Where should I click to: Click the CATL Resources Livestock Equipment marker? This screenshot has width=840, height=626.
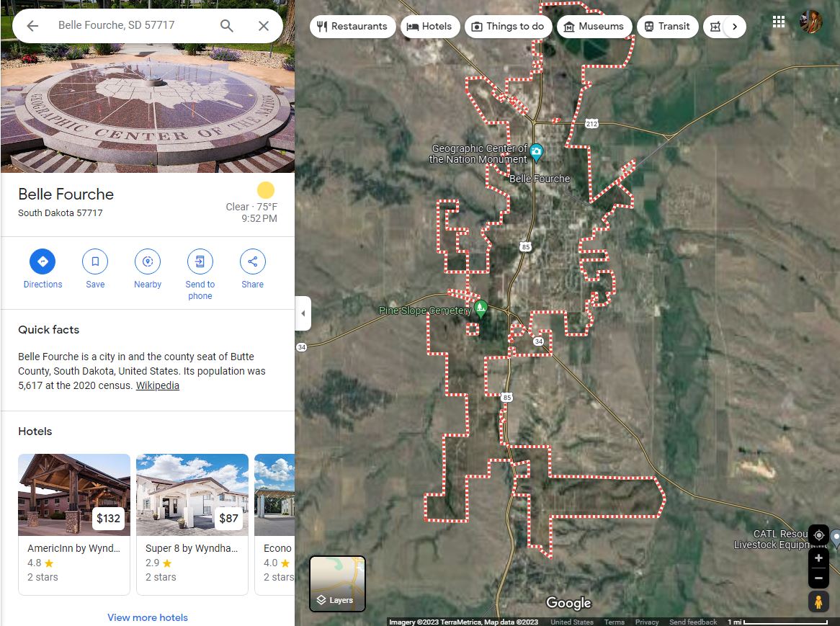[835, 537]
